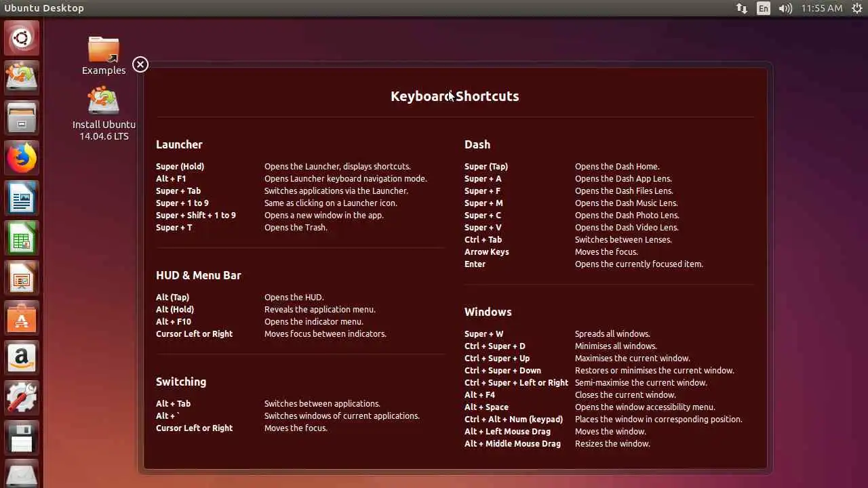Click the Resizes the window description

612,443
